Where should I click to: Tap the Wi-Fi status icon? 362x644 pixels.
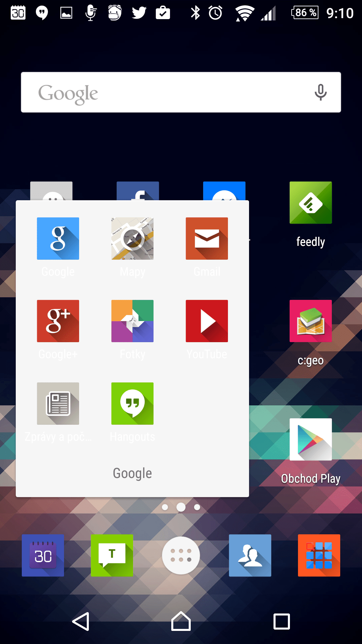pos(244,13)
